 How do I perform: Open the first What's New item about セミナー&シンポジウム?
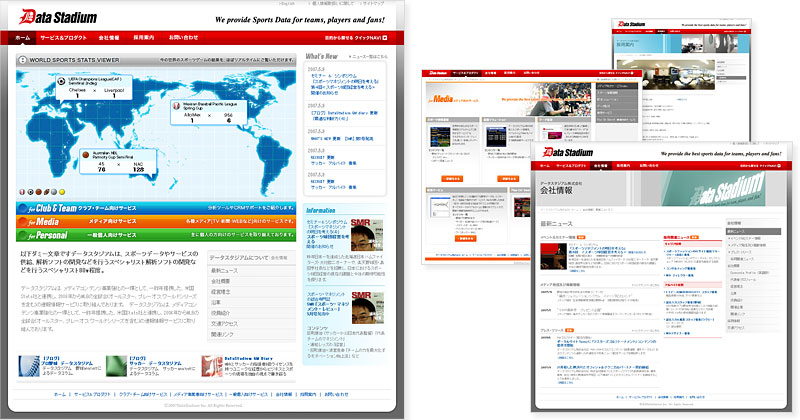tap(344, 84)
